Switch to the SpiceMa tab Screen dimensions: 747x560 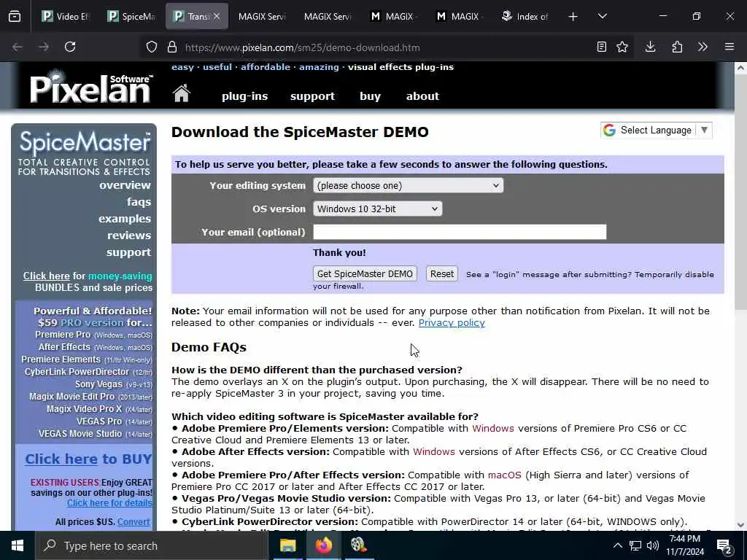click(131, 16)
